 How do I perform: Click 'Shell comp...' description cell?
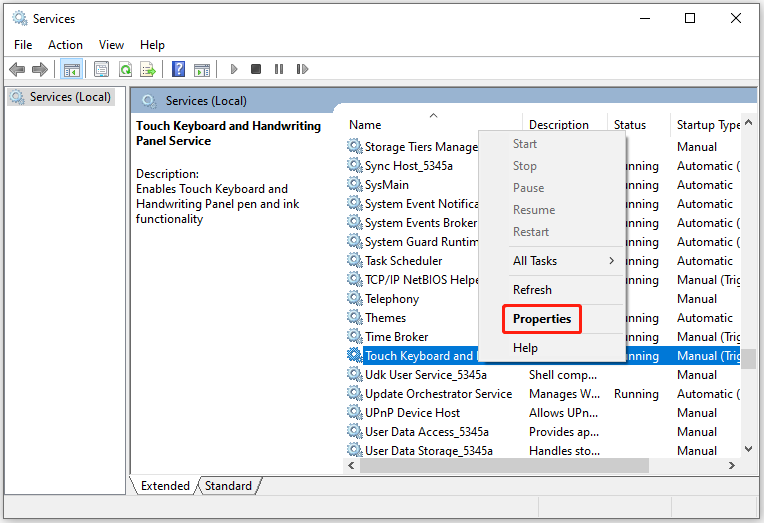tap(563, 374)
